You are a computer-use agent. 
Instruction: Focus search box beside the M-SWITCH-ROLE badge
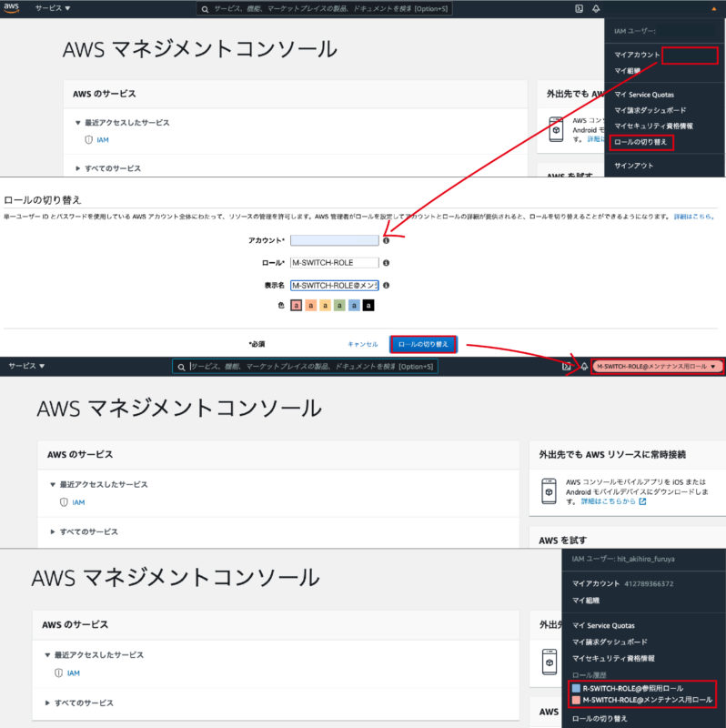[x=306, y=367]
